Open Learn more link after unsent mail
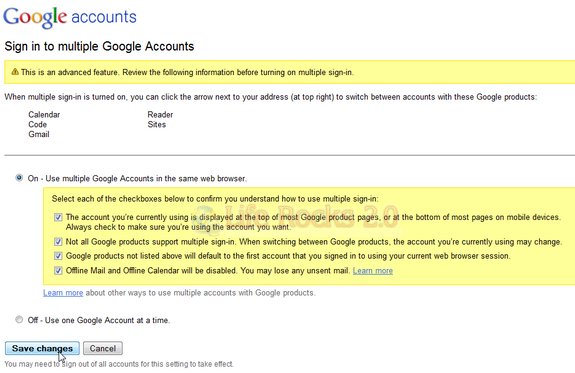575x373 pixels. pos(373,271)
